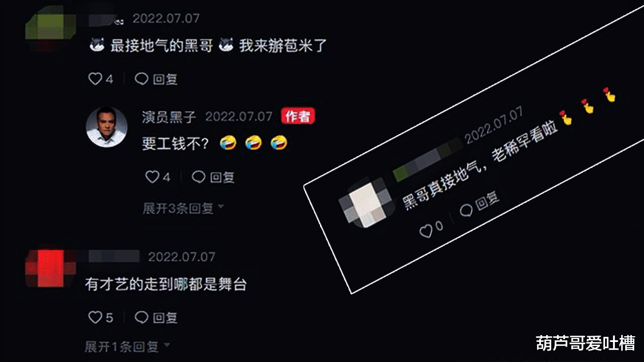Tap reply bubble icon under 要工钱不? reply
Viewport: 644px width, 362px height.
coord(199,177)
